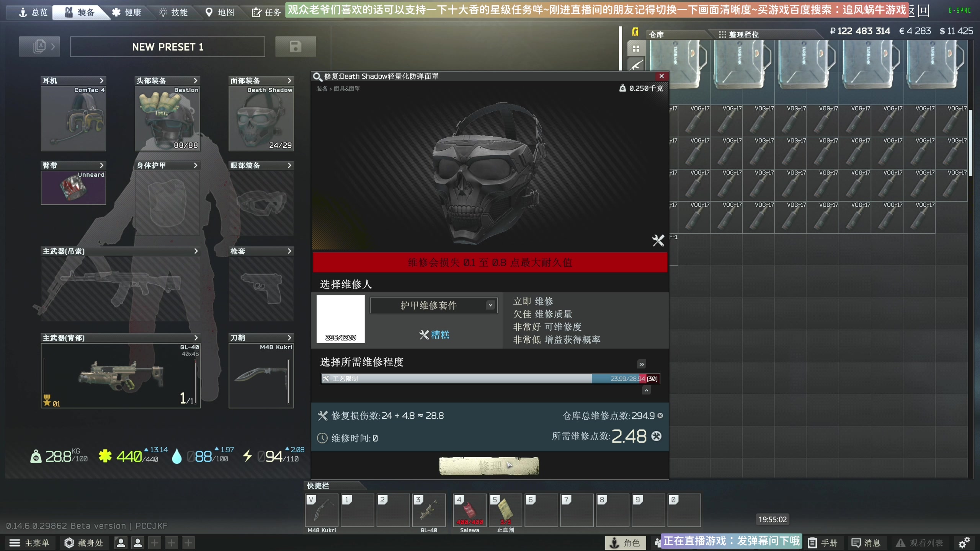Click the stash wrench tool icon
The image size is (980, 551).
(636, 65)
